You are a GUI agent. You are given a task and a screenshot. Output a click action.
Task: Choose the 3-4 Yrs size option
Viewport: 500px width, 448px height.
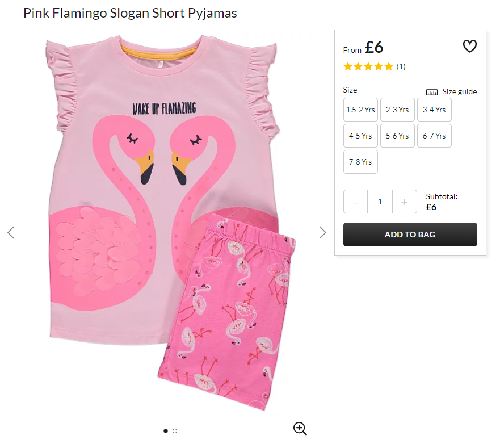pos(434,110)
